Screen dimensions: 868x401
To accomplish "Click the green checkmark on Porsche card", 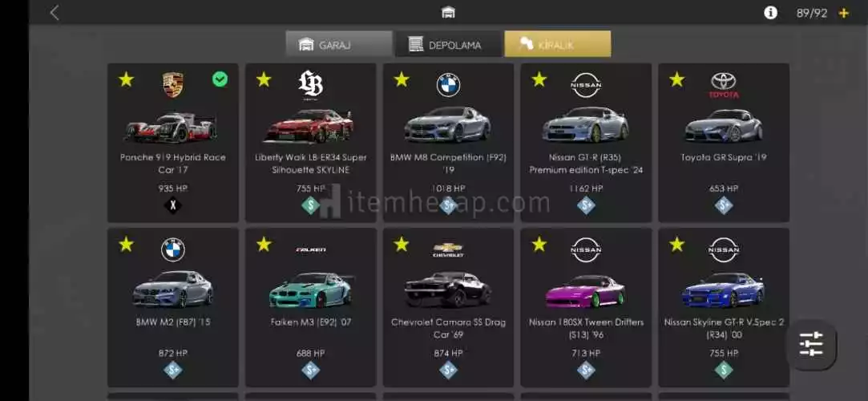I will [220, 79].
